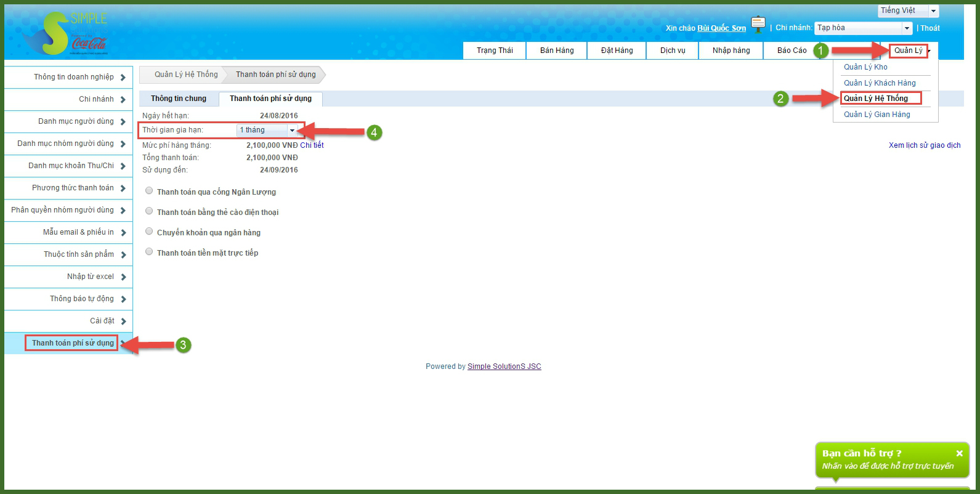The width and height of the screenshot is (980, 494).
Task: Click the Simple Solutions logo
Action: point(65,33)
